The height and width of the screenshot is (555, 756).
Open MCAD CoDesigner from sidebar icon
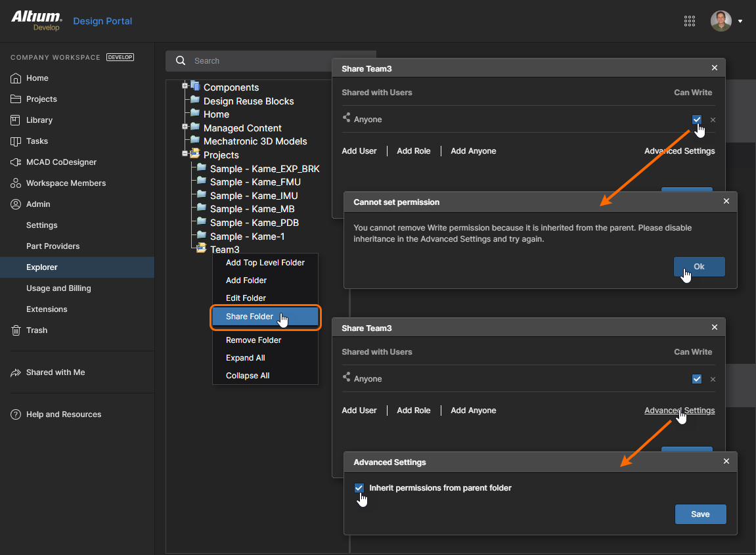16,162
